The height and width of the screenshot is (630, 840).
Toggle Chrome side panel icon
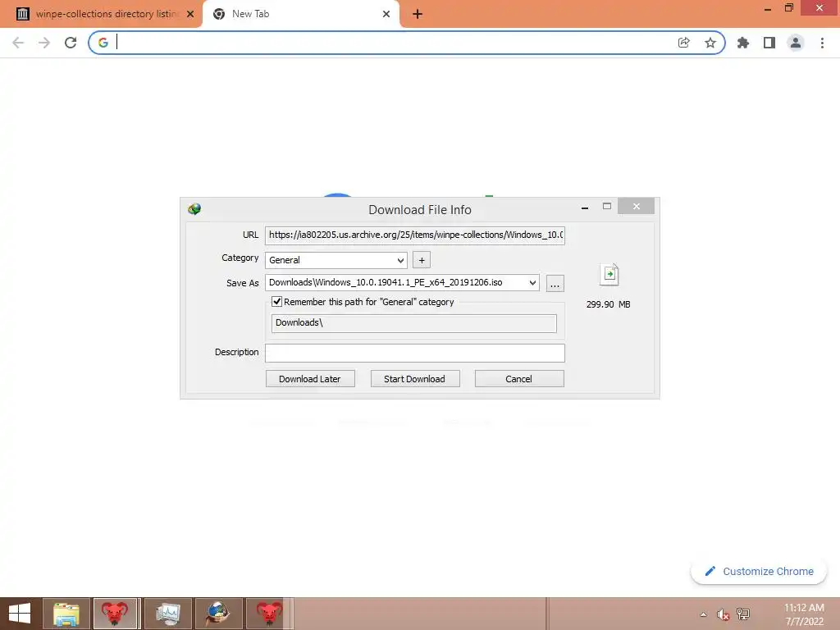click(769, 43)
